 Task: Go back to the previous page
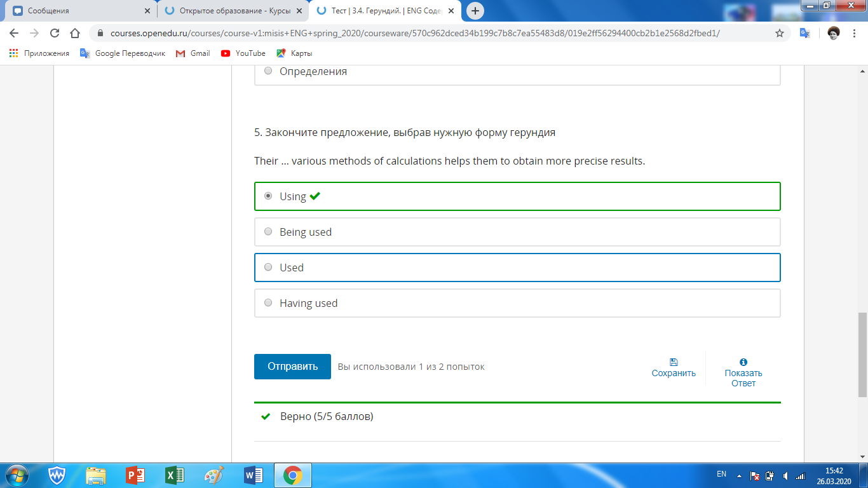pyautogui.click(x=14, y=33)
